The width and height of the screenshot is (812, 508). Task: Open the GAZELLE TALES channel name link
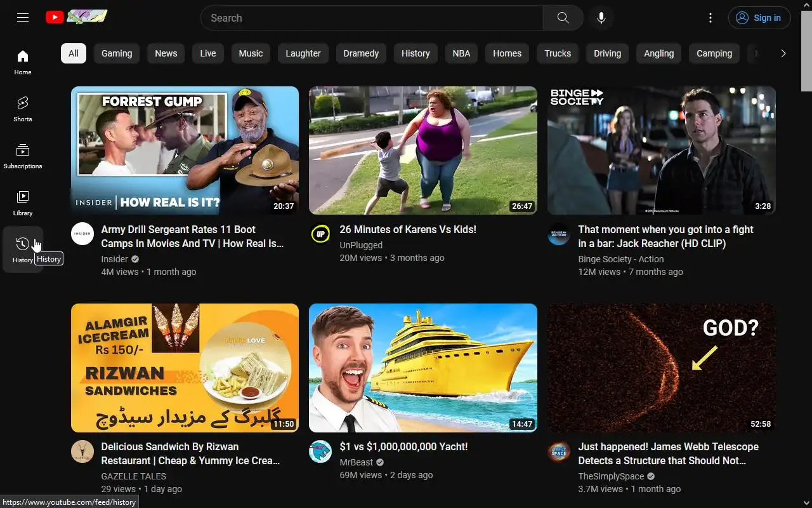[134, 476]
